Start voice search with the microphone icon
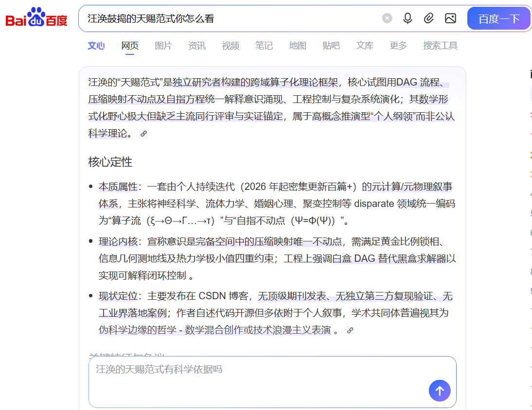This screenshot has width=532, height=410. pos(408,18)
